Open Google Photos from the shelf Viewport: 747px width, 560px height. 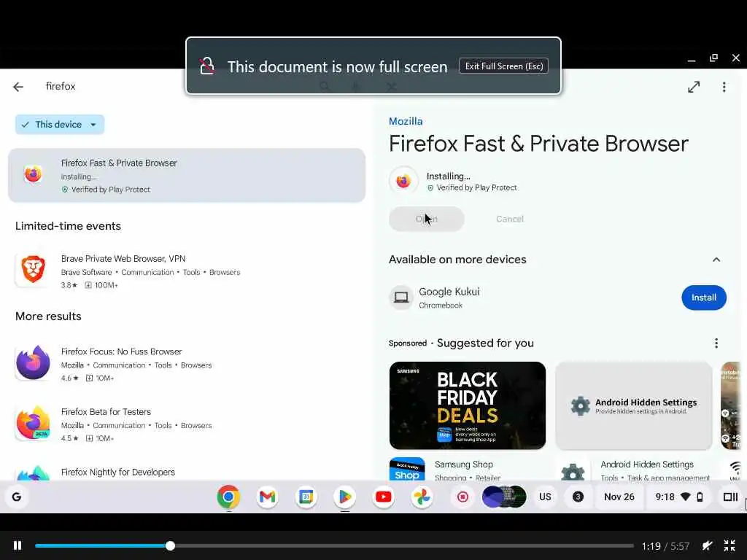coord(422,497)
